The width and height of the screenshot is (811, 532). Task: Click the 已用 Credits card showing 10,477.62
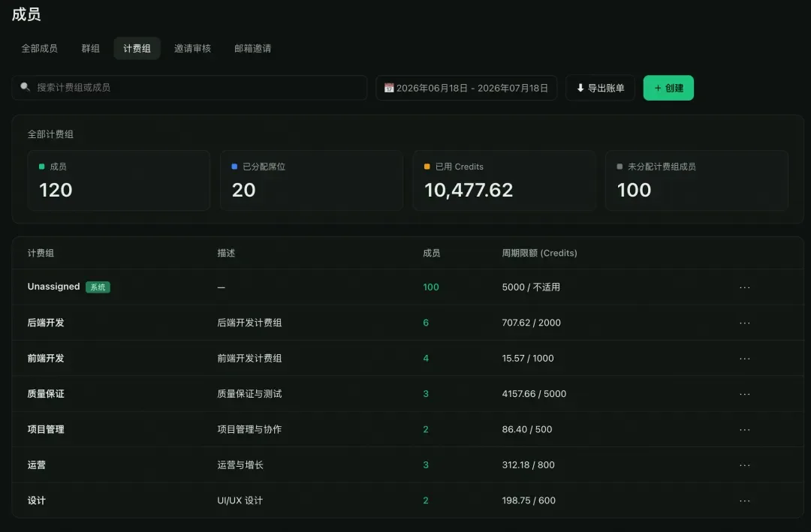[x=505, y=180]
